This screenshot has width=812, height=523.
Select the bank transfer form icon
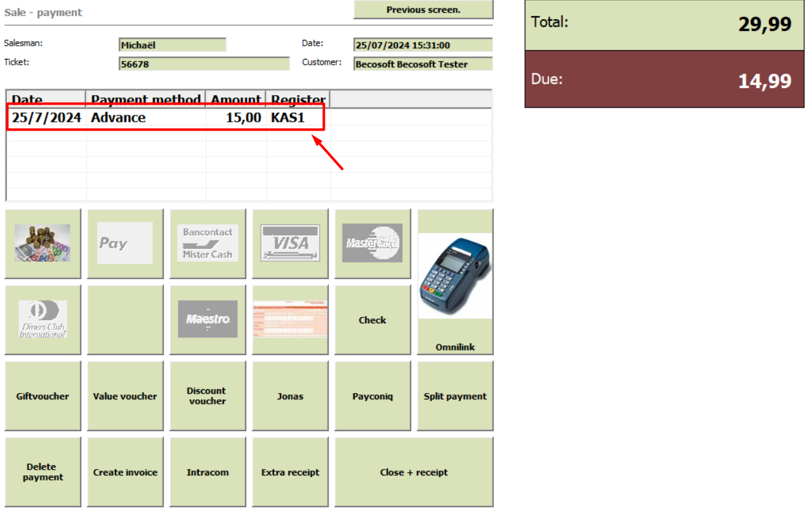291,320
